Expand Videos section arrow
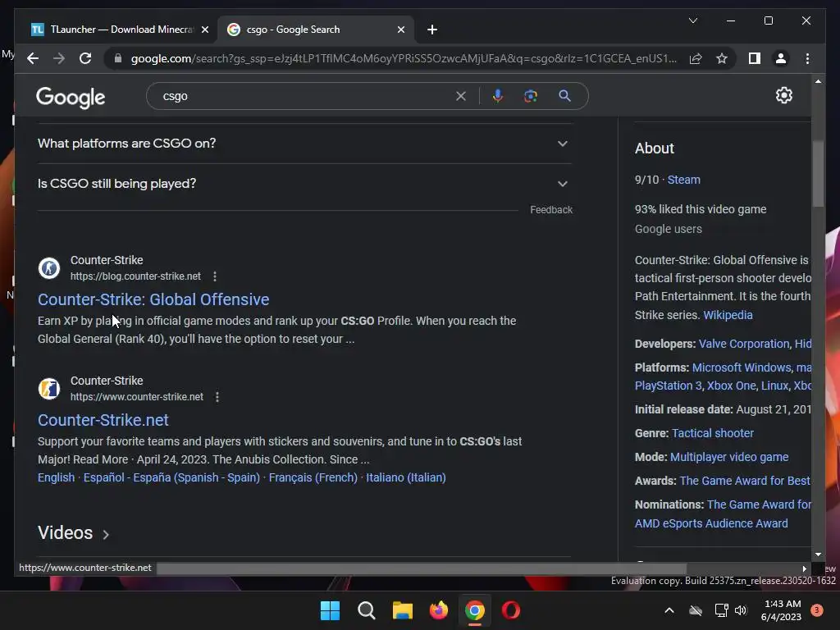Image resolution: width=840 pixels, height=630 pixels. 106,535
